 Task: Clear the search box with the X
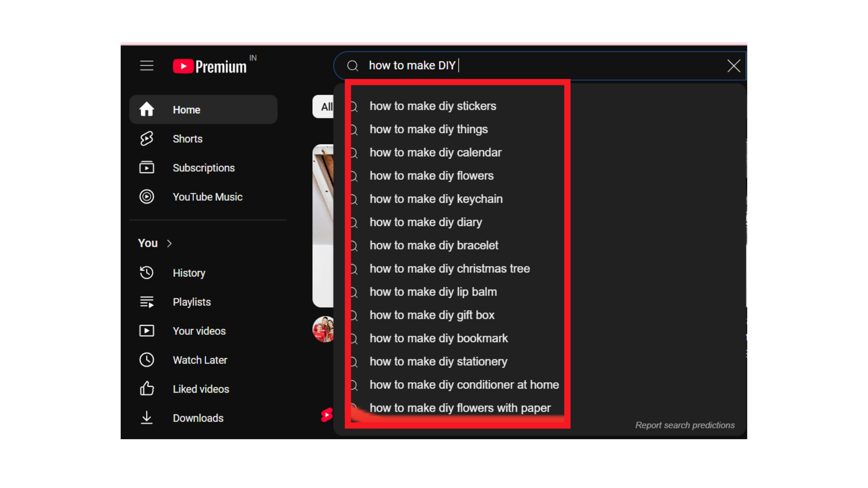[733, 66]
